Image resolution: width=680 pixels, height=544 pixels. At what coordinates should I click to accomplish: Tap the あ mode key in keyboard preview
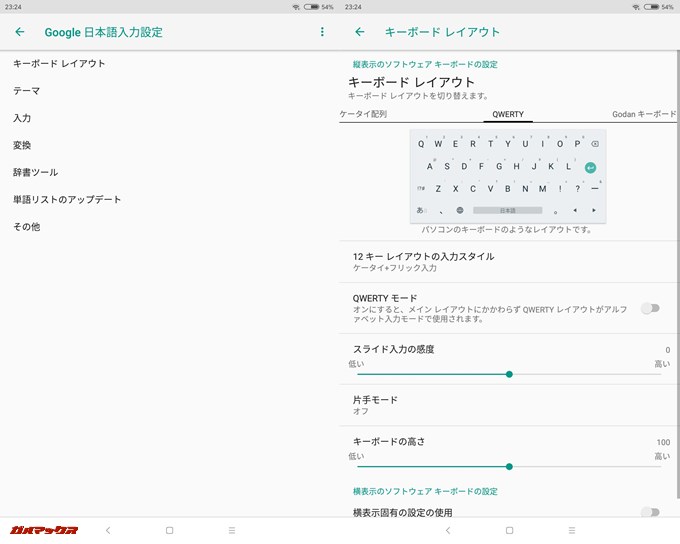point(421,210)
